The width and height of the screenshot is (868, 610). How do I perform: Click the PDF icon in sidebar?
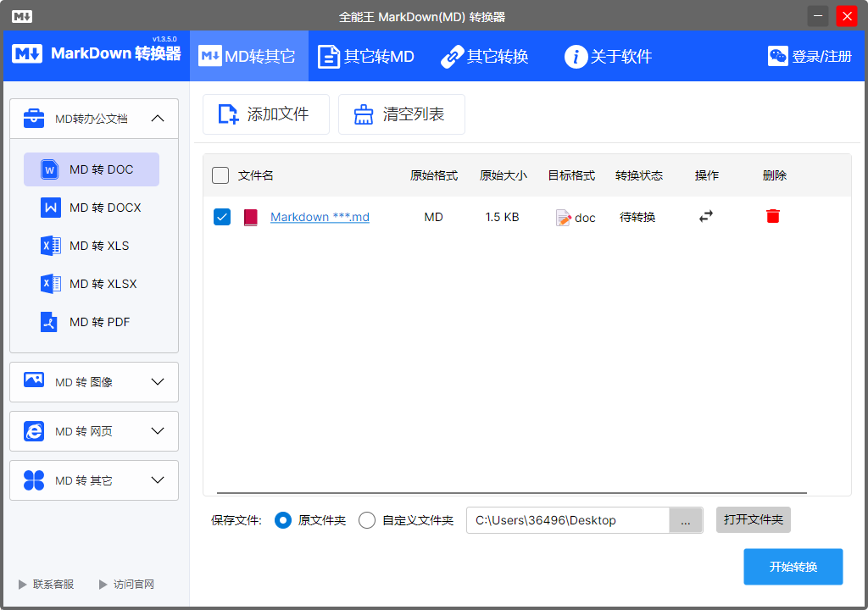pos(48,322)
